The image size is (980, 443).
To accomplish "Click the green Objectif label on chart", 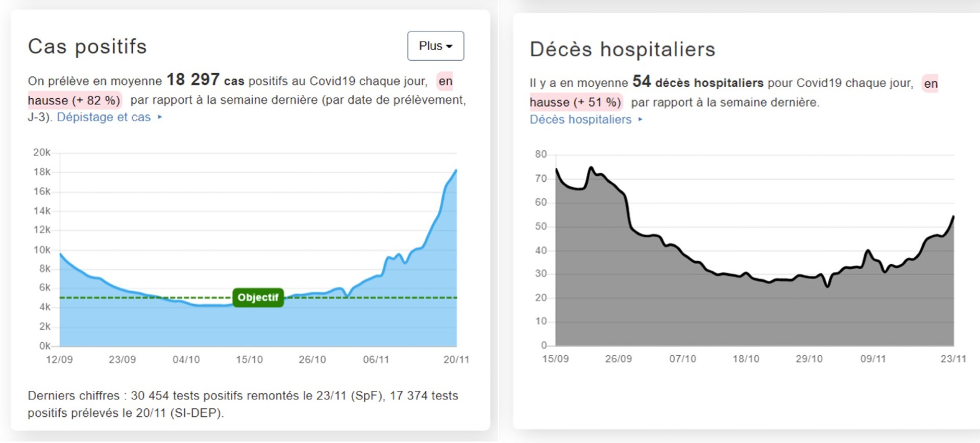I will (x=258, y=298).
